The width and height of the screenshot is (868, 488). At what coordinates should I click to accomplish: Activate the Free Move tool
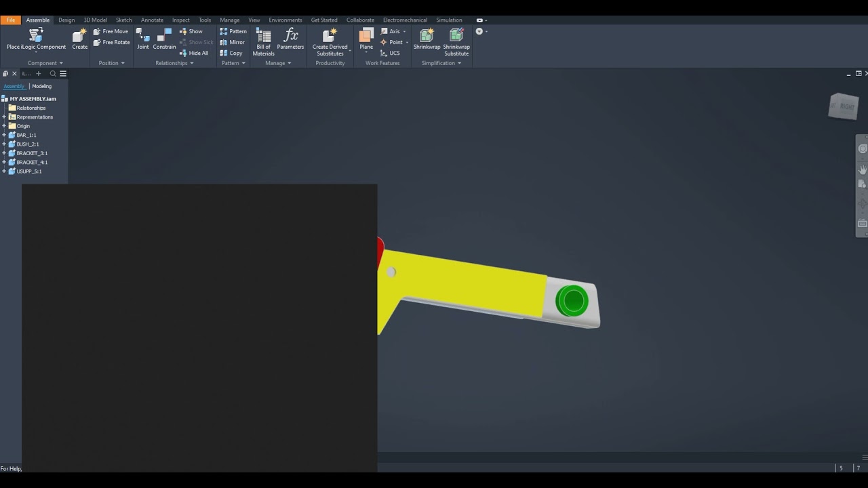tap(111, 31)
